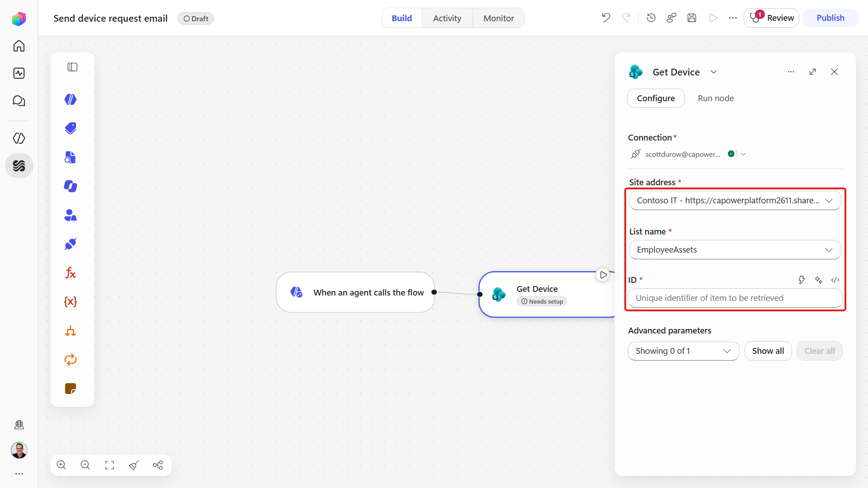The width and height of the screenshot is (868, 488).
Task: Add an expression (fx) node from palette
Action: click(x=71, y=273)
